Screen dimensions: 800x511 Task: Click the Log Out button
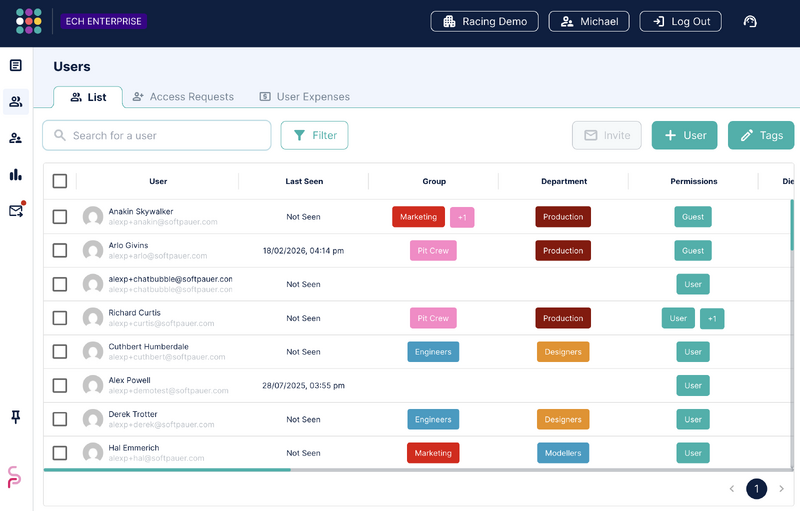pyautogui.click(x=680, y=21)
